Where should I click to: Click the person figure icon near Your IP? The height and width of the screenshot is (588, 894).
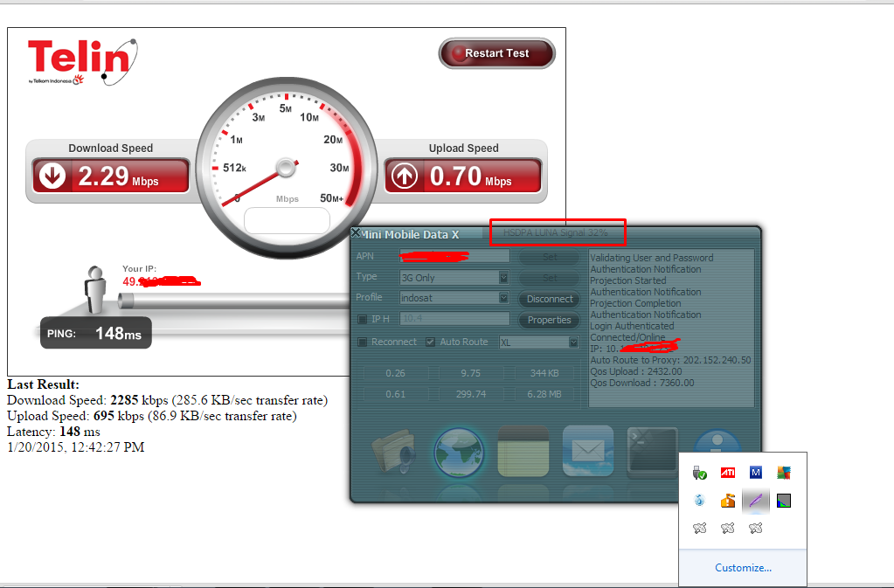(94, 289)
